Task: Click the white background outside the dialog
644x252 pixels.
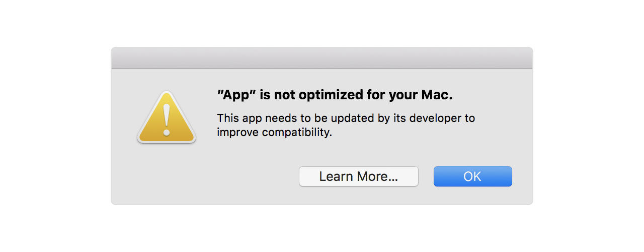Action: pos(55,126)
